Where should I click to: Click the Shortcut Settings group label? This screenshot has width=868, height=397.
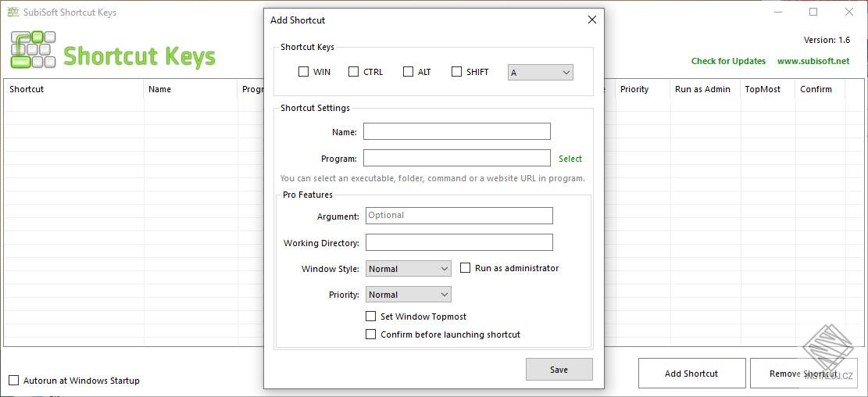point(315,108)
